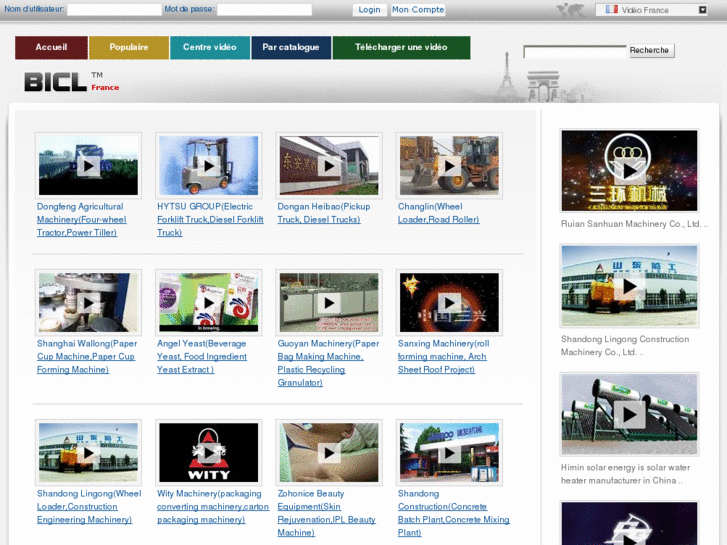The height and width of the screenshot is (545, 727).
Task: Open HYTSU GROUP Electric Forklift link
Action: 210,219
